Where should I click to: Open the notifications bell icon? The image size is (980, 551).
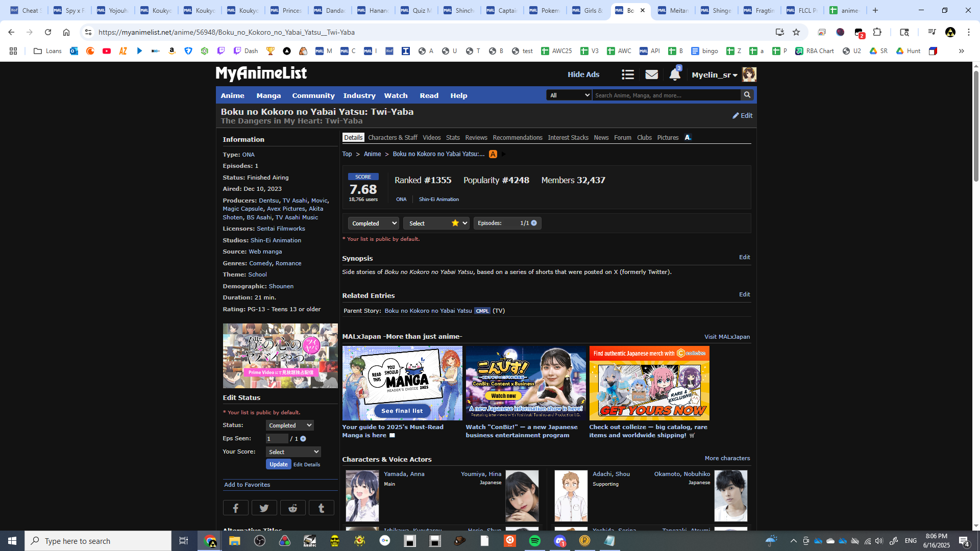[674, 75]
